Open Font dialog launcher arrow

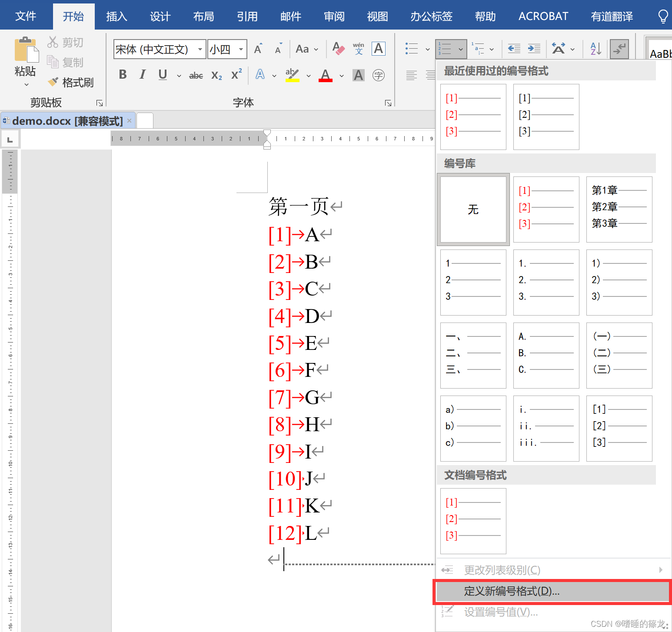(388, 103)
